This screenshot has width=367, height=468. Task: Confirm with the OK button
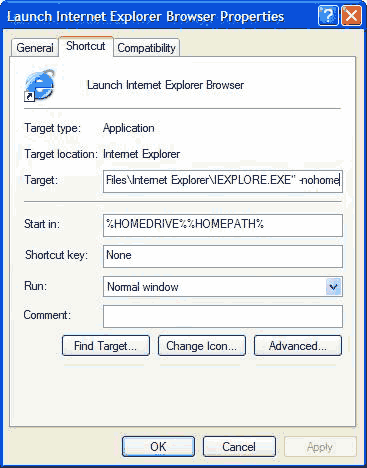tap(158, 446)
